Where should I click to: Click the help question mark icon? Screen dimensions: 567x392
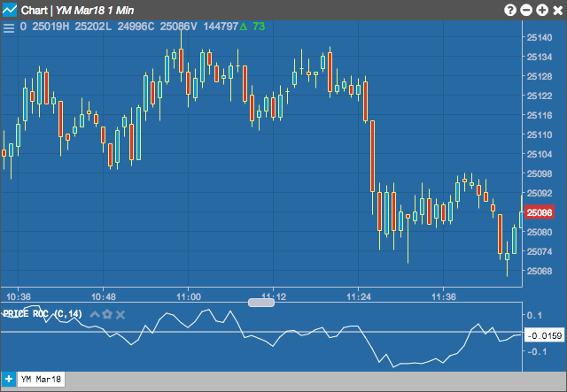(x=510, y=10)
